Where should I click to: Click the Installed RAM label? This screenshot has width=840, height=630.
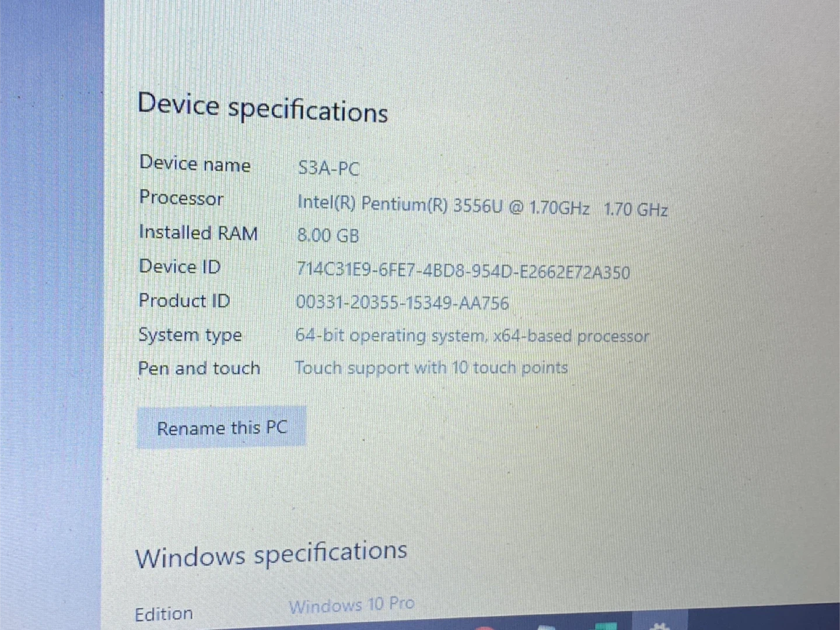pyautogui.click(x=198, y=232)
